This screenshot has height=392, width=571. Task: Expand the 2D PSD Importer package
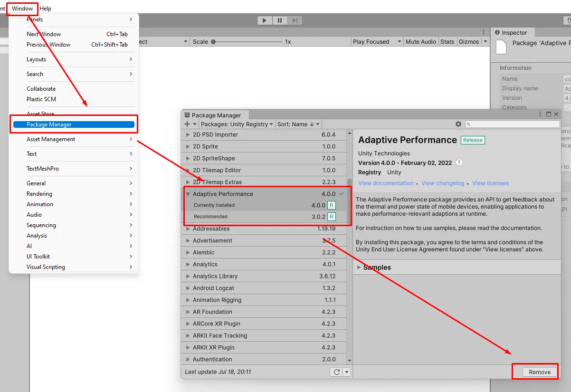coord(188,134)
